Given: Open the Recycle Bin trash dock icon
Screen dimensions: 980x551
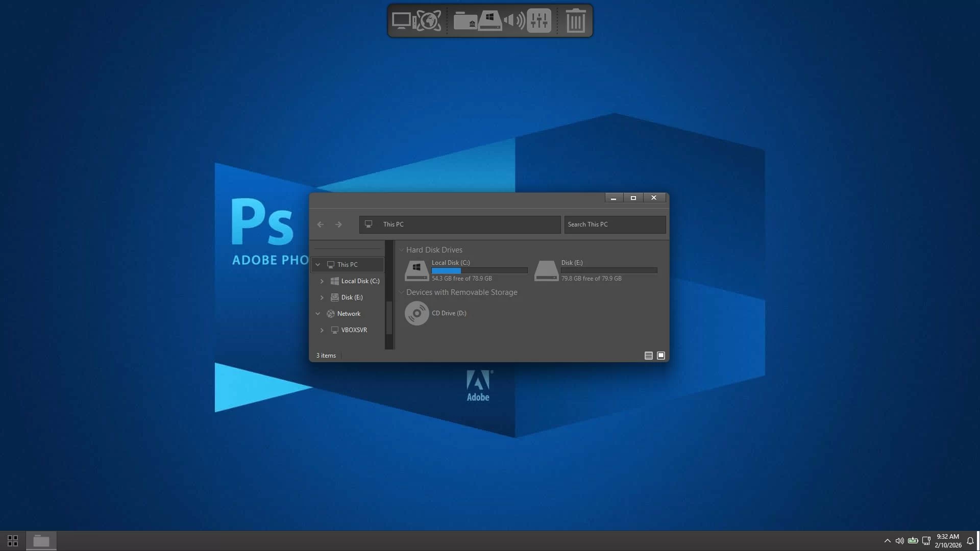Looking at the screenshot, I should coord(575,21).
